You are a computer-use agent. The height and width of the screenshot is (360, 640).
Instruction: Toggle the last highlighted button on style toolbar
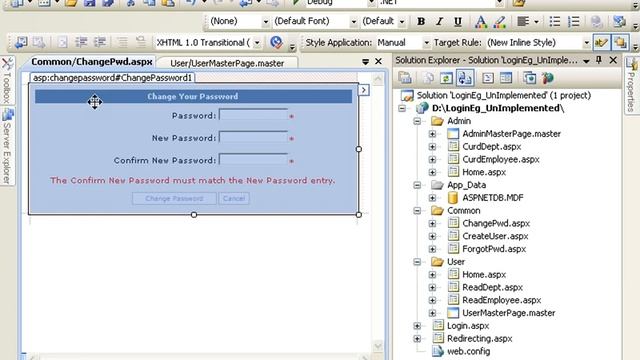pos(620,42)
